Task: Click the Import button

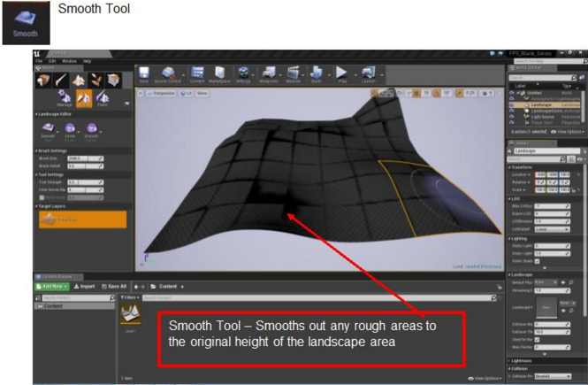Action: click(x=84, y=286)
